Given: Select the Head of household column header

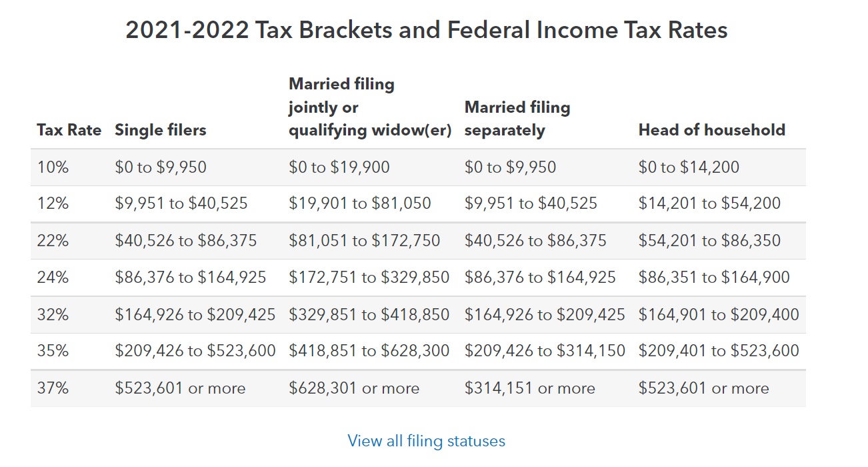Looking at the screenshot, I should pos(711,129).
